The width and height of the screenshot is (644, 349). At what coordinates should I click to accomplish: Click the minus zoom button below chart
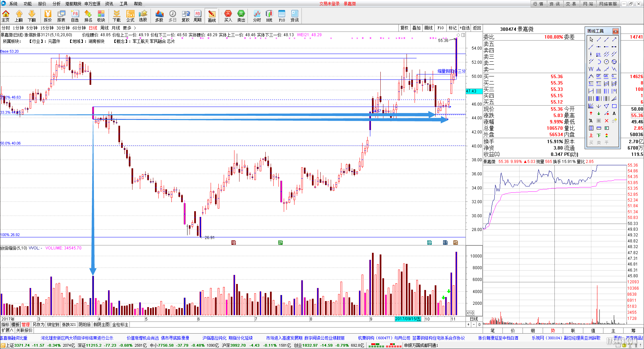click(474, 325)
